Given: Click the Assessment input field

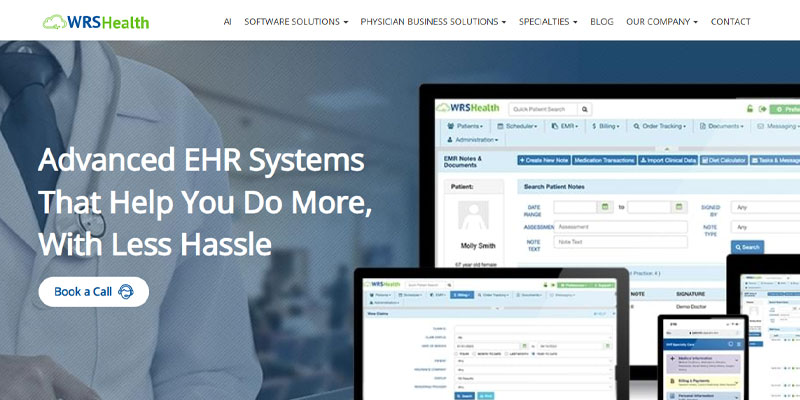Looking at the screenshot, I should 620,226.
